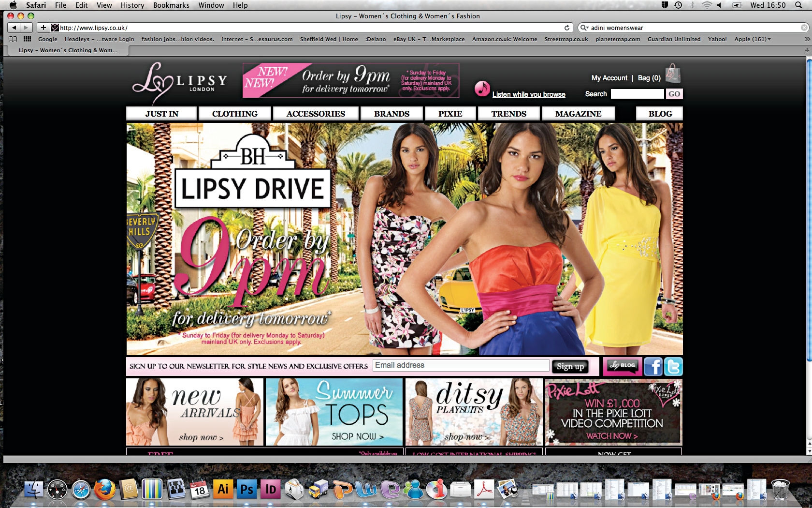
Task: Launch Firefox from the Dock
Action: 104,489
